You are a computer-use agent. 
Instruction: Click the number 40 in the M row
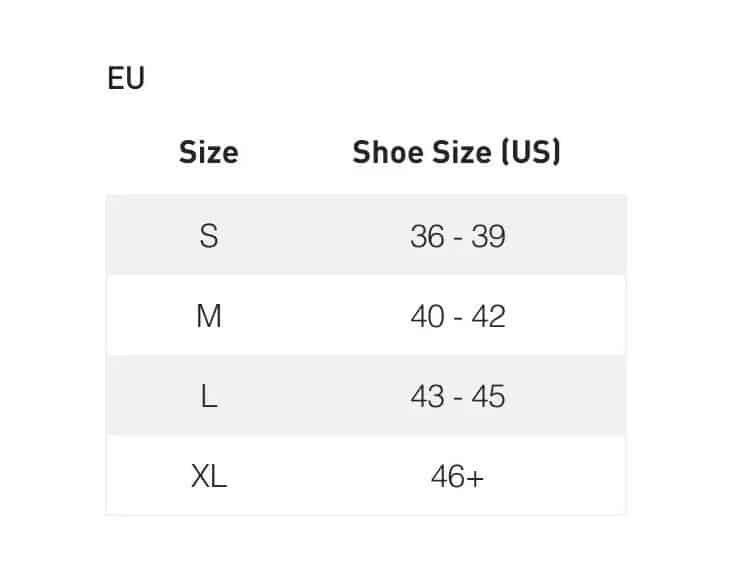pyautogui.click(x=427, y=316)
